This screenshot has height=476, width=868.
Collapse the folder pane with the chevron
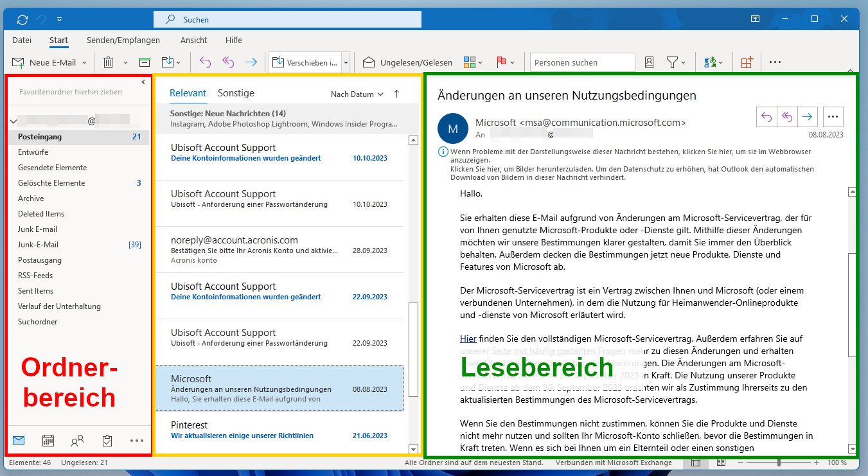(143, 82)
